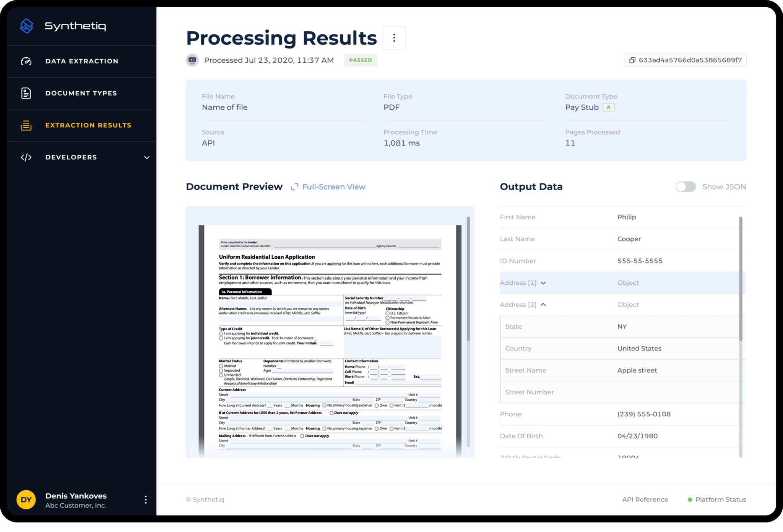Open the API Reference link
783x532 pixels.
[645, 500]
